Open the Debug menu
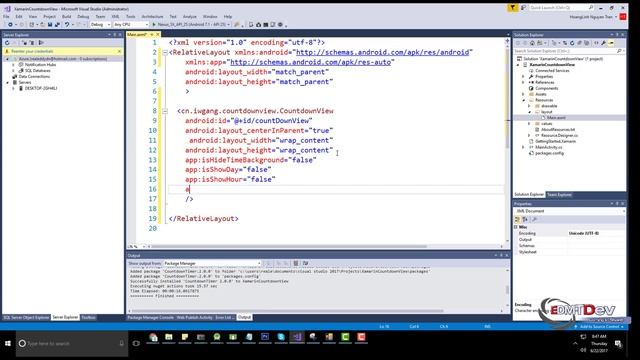Viewport: 640px width, 360px height. 83,17
